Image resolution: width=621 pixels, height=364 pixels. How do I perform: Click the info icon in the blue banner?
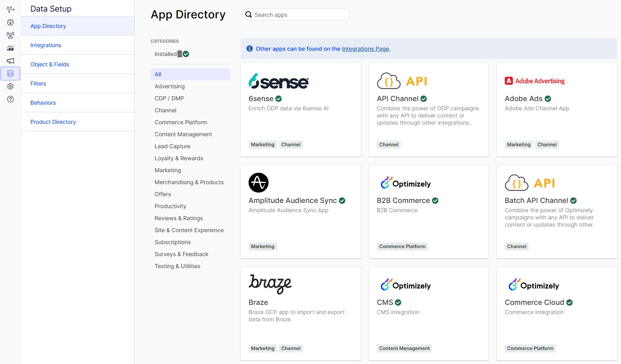coord(250,49)
